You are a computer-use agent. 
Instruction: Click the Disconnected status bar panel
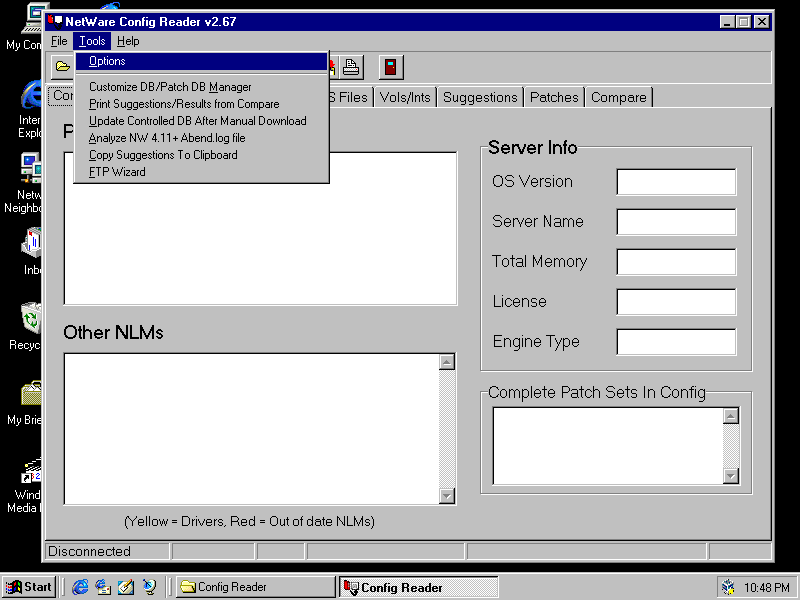coord(108,552)
